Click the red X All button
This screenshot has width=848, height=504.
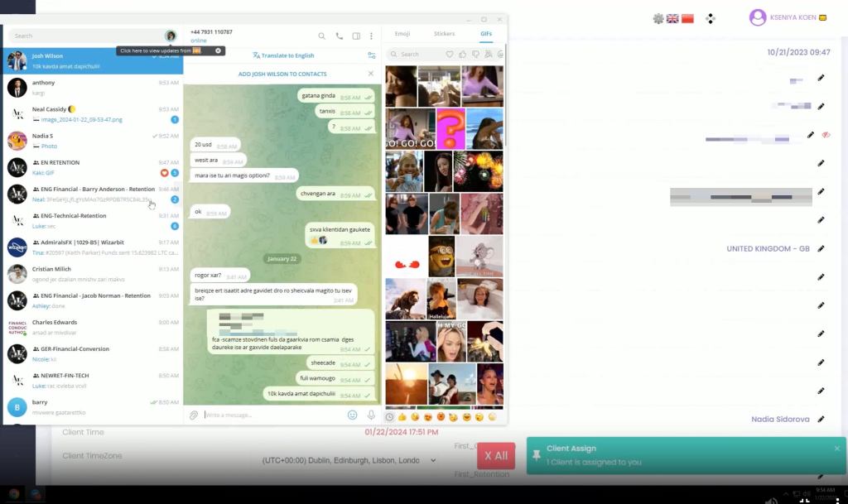pyautogui.click(x=495, y=456)
